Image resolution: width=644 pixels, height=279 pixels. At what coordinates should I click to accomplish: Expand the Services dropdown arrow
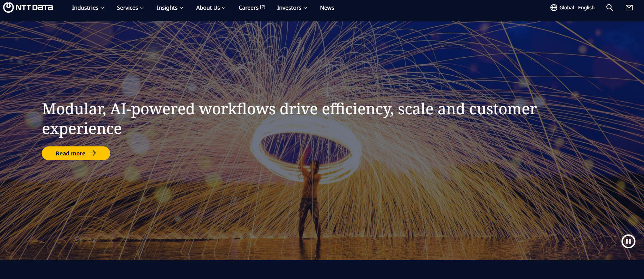(x=142, y=8)
